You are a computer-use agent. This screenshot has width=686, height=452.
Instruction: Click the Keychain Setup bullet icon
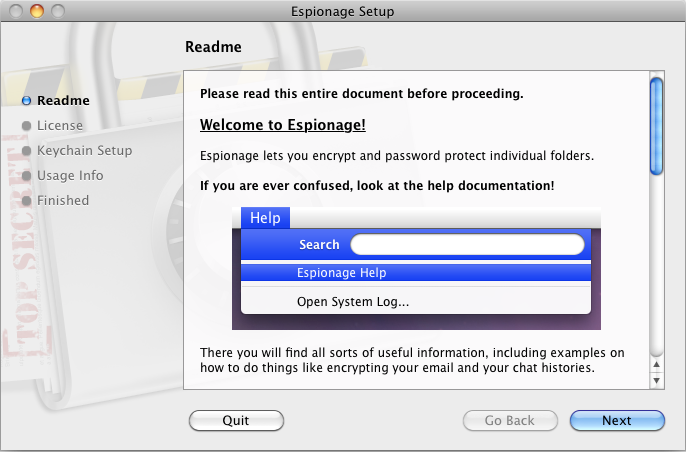click(x=26, y=151)
